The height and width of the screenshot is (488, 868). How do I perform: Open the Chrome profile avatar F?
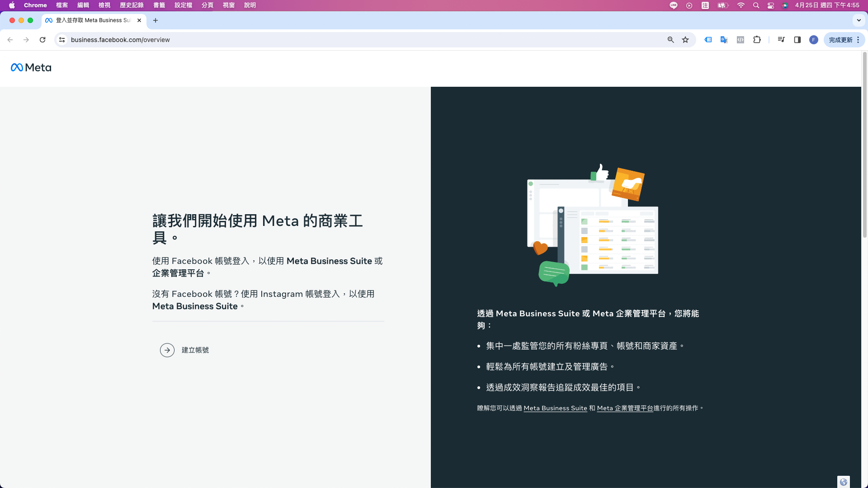point(813,40)
